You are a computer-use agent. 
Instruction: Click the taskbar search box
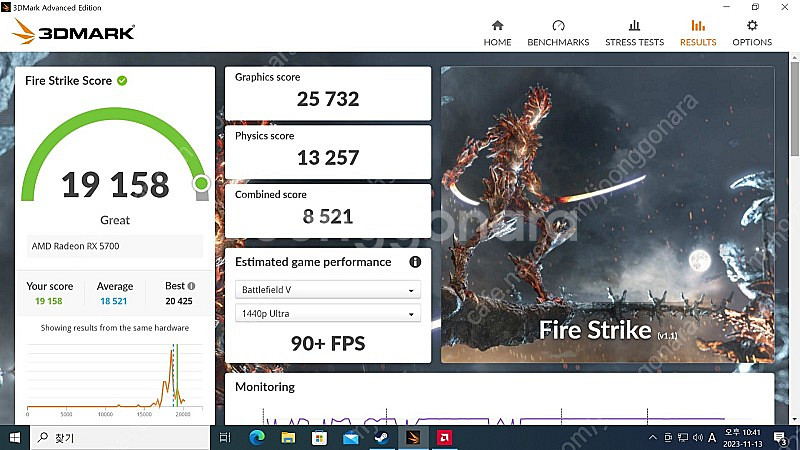[120, 438]
